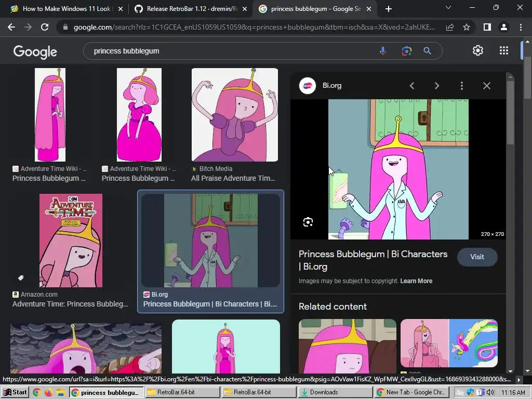Go to the Google home logo
532x399 pixels.
(35, 51)
